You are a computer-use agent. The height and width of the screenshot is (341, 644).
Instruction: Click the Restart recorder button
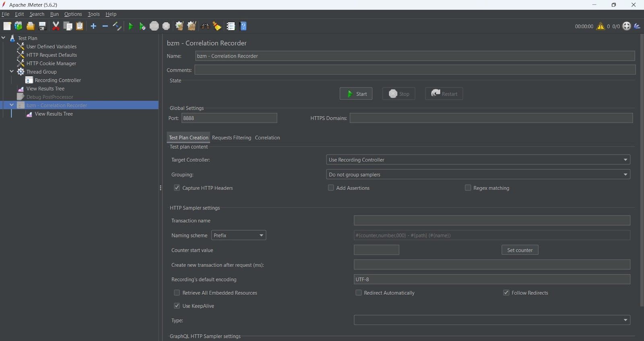[x=444, y=94]
